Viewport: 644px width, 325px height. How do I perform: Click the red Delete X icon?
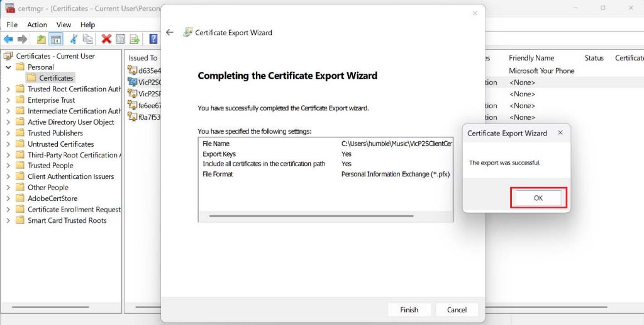click(106, 39)
